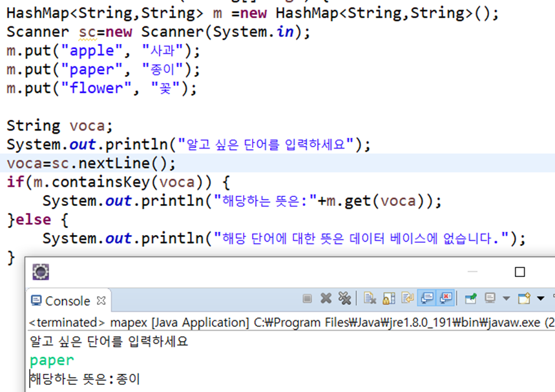Minimize the floating console window
This screenshot has width=555, height=392.
pyautogui.click(x=472, y=272)
